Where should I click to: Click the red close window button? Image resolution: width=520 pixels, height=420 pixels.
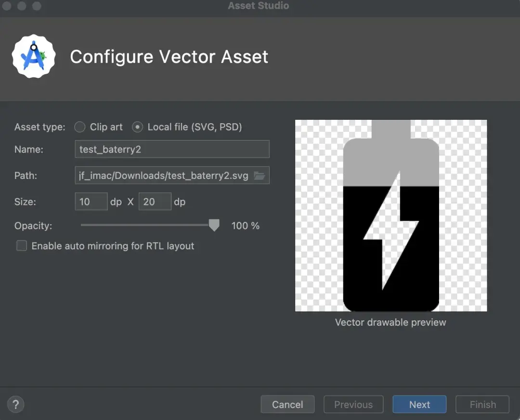pyautogui.click(x=7, y=6)
